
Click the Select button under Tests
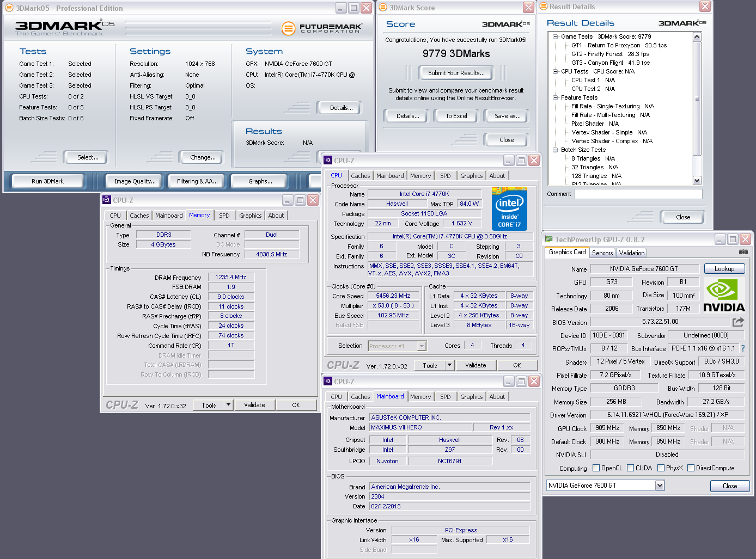(x=87, y=157)
